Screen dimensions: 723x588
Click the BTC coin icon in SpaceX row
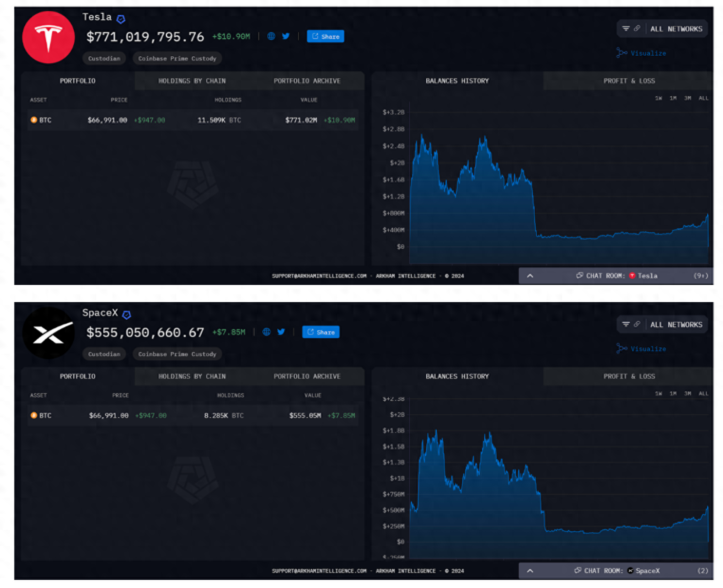coord(34,416)
